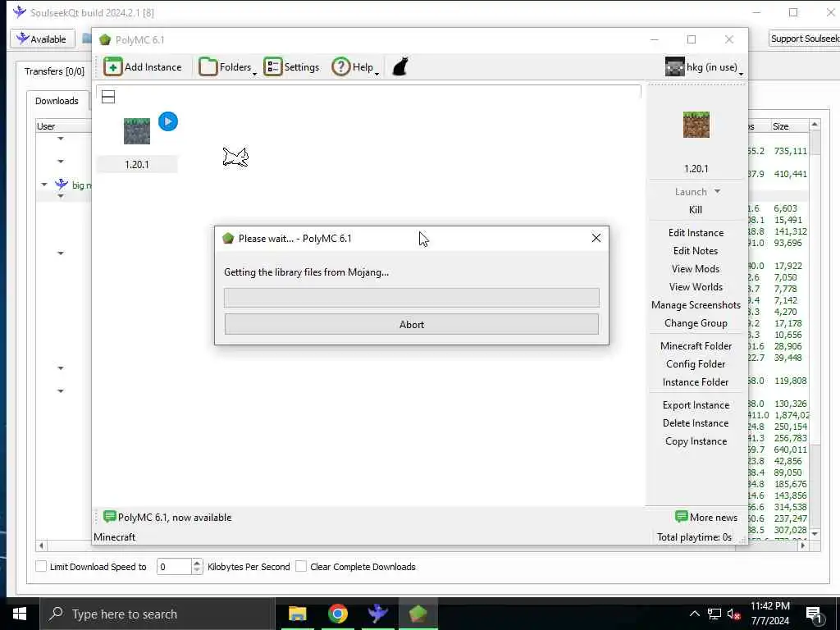This screenshot has width=840, height=630.
Task: Click Change Group
Action: coord(696,323)
